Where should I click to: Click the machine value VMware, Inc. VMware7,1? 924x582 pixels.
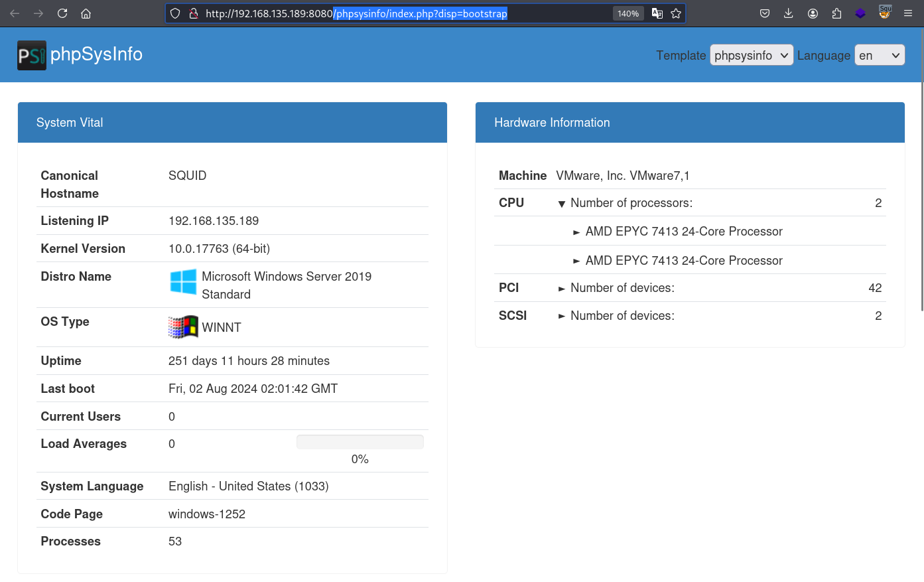[x=623, y=176]
